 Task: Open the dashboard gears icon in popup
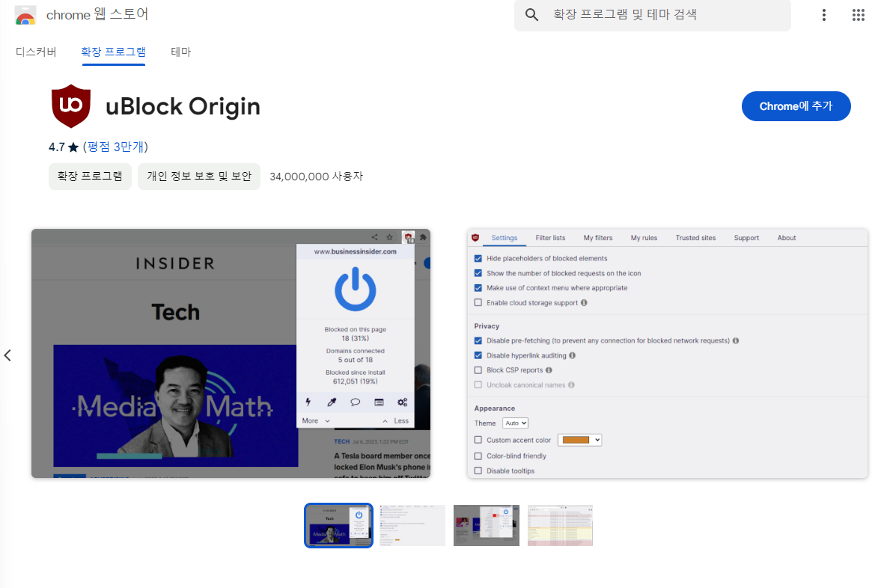click(x=403, y=402)
